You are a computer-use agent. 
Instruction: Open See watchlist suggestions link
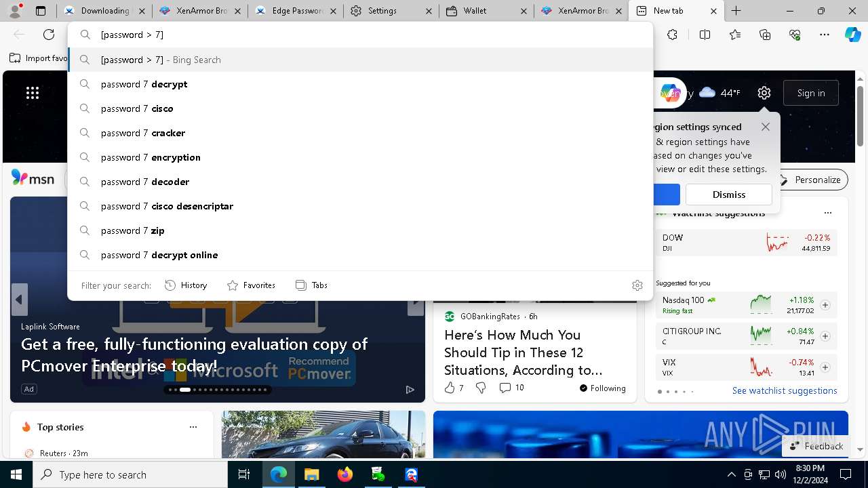785,390
